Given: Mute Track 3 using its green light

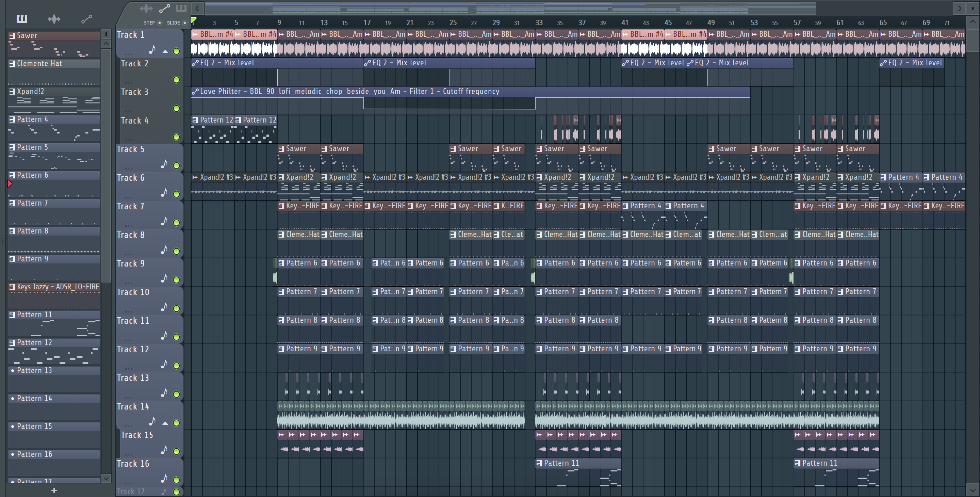Looking at the screenshot, I should (x=176, y=109).
